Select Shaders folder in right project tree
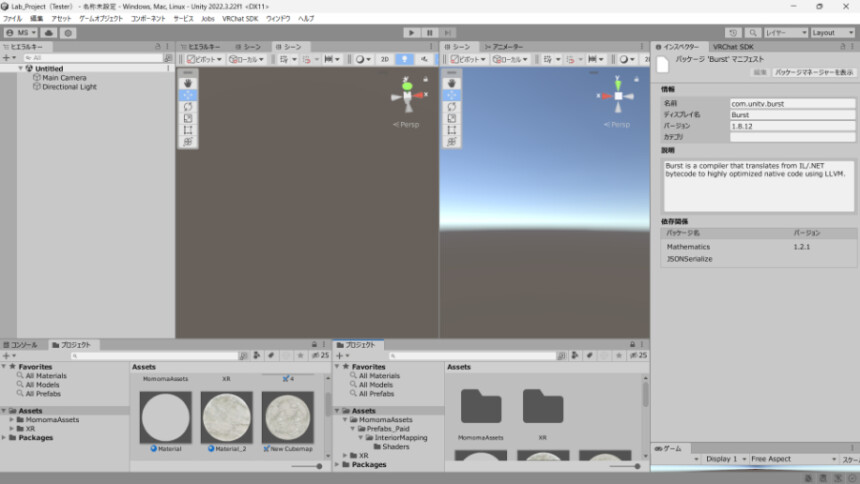Screen dimensions: 860x484 click(391, 447)
